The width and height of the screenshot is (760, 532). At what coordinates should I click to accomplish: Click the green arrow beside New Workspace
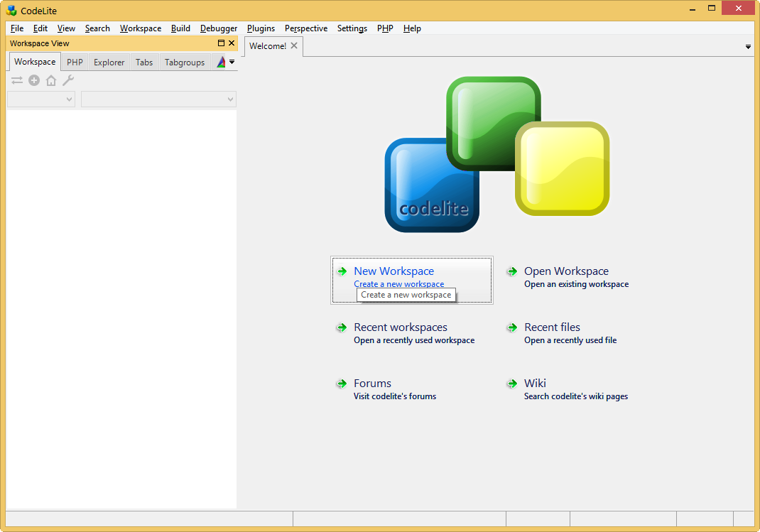pos(342,271)
